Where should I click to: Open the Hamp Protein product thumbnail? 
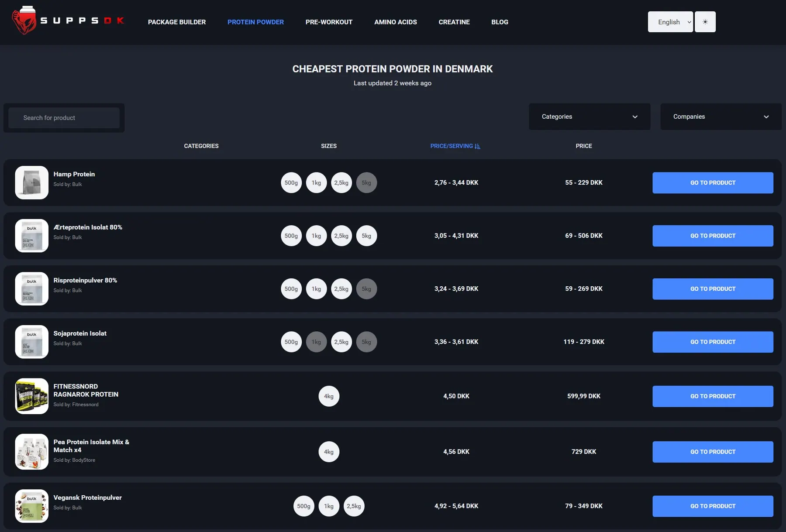click(32, 183)
